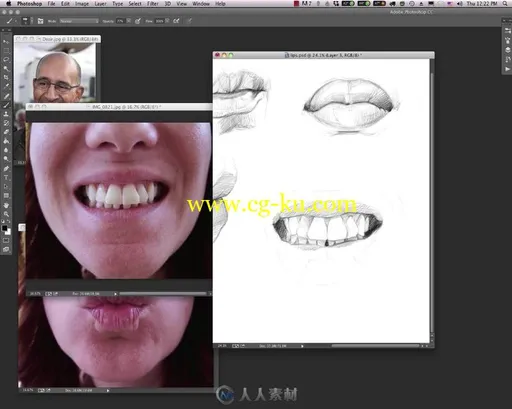512x409 pixels.
Task: Select the Eraser tool
Action: (6, 132)
